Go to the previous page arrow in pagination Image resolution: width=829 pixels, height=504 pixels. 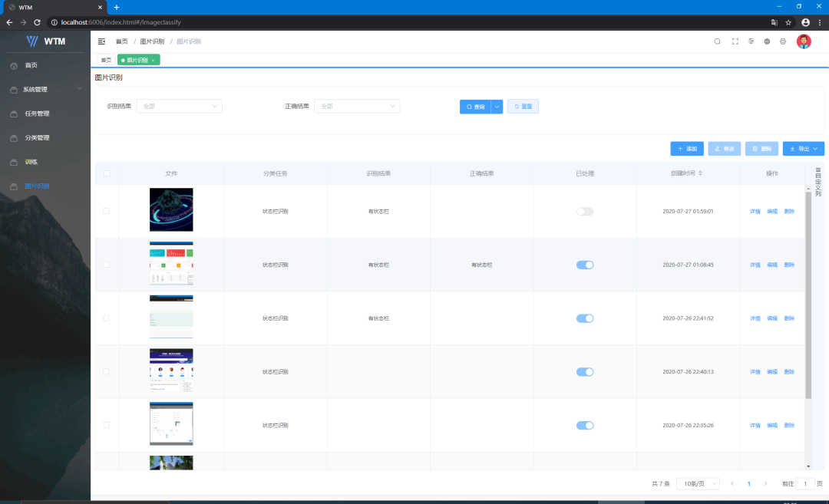pos(732,483)
